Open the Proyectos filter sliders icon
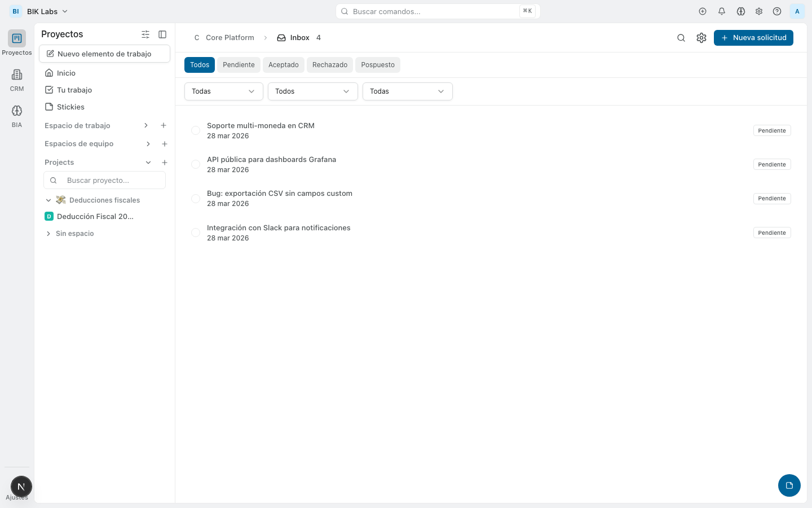 pyautogui.click(x=145, y=34)
